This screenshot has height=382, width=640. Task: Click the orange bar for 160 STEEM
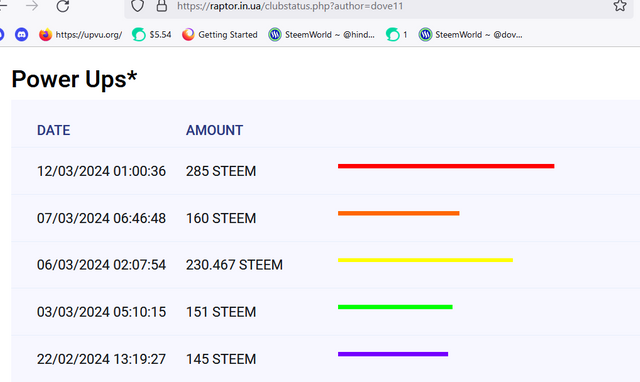point(399,213)
